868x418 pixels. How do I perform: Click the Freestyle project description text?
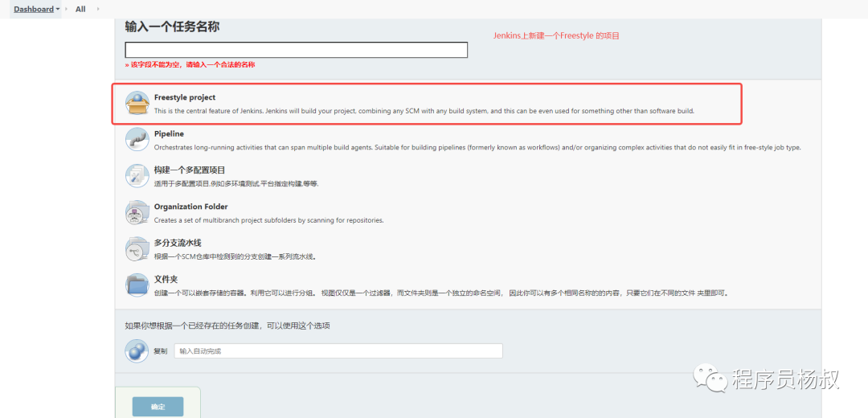424,111
